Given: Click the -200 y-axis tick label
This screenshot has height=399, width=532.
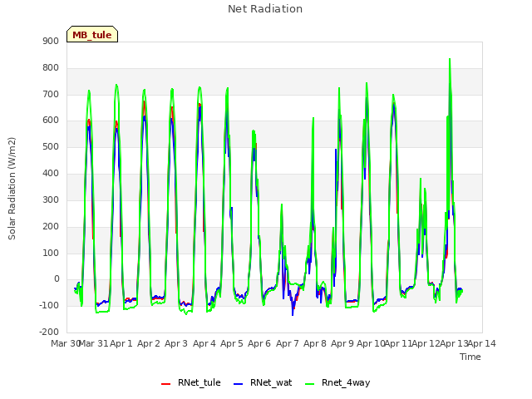Looking at the screenshot, I should click(x=49, y=332).
